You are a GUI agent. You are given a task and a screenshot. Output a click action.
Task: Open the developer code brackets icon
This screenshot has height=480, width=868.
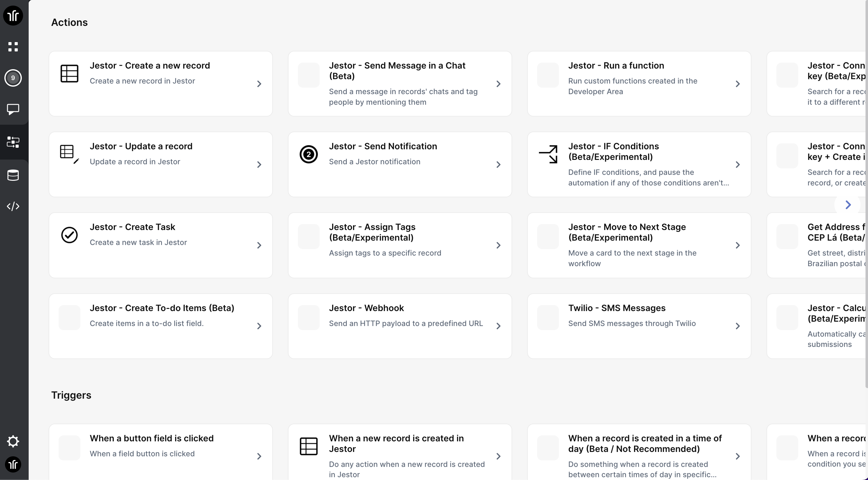pyautogui.click(x=13, y=206)
